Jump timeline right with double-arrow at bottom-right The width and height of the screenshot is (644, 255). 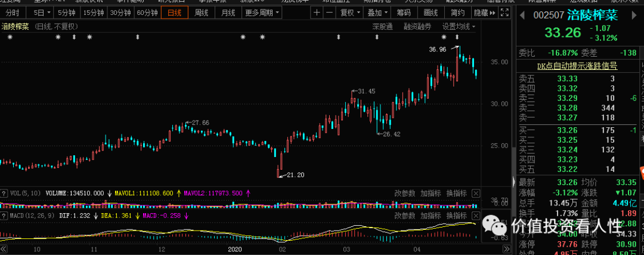point(506,249)
